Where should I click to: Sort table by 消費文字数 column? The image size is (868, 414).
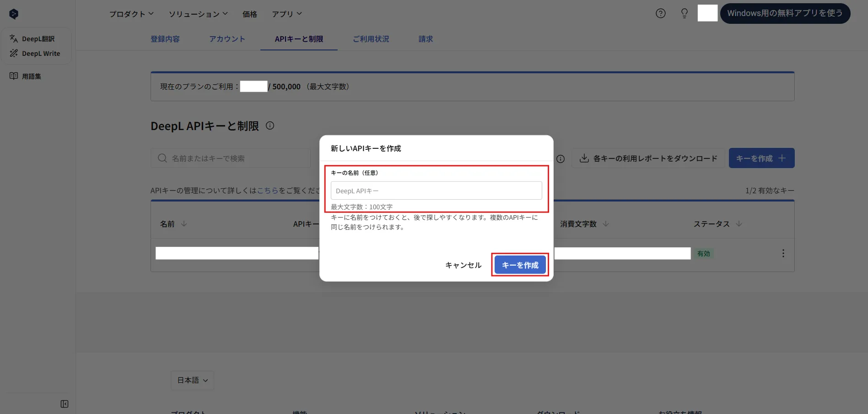click(584, 224)
